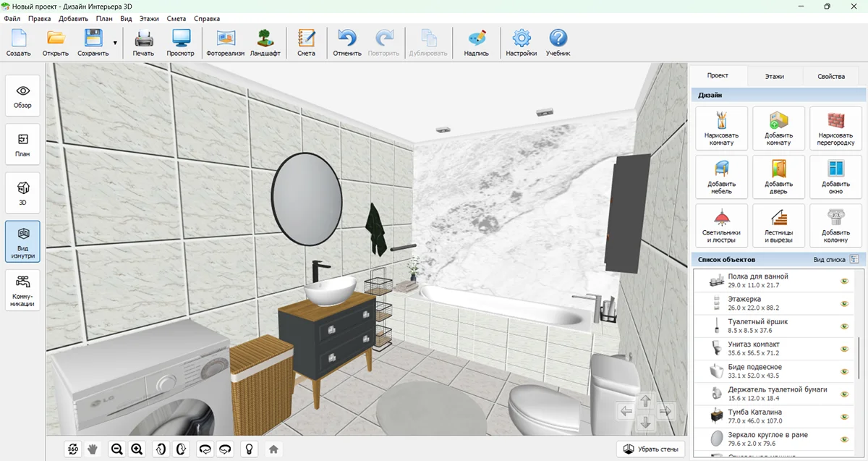This screenshot has height=461, width=868.
Task: Add a text label via Надпись
Action: tap(477, 43)
